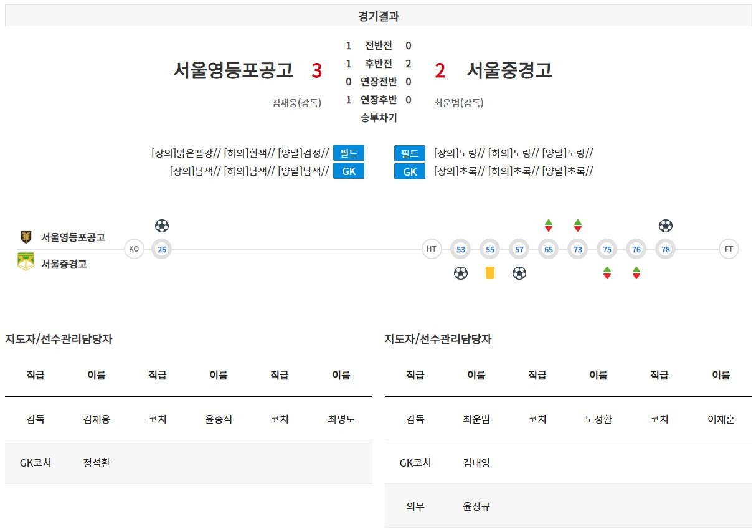Click the 서울중경고 team crest icon

click(x=26, y=262)
